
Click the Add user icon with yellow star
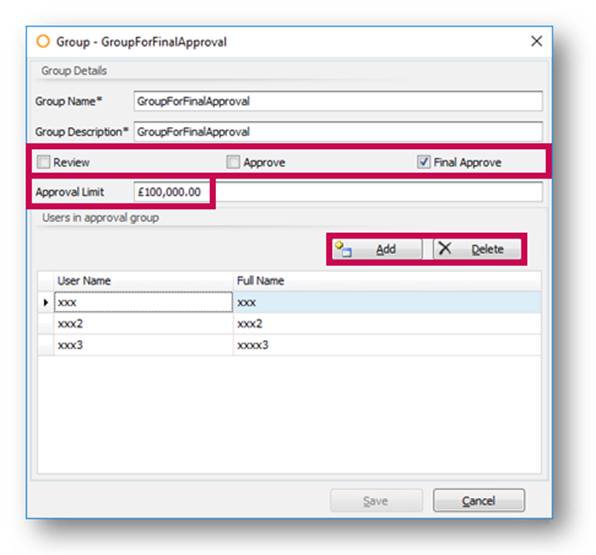click(343, 249)
